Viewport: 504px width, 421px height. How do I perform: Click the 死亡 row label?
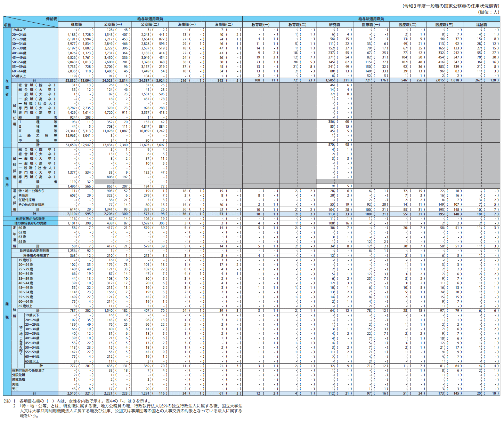(x=15, y=389)
